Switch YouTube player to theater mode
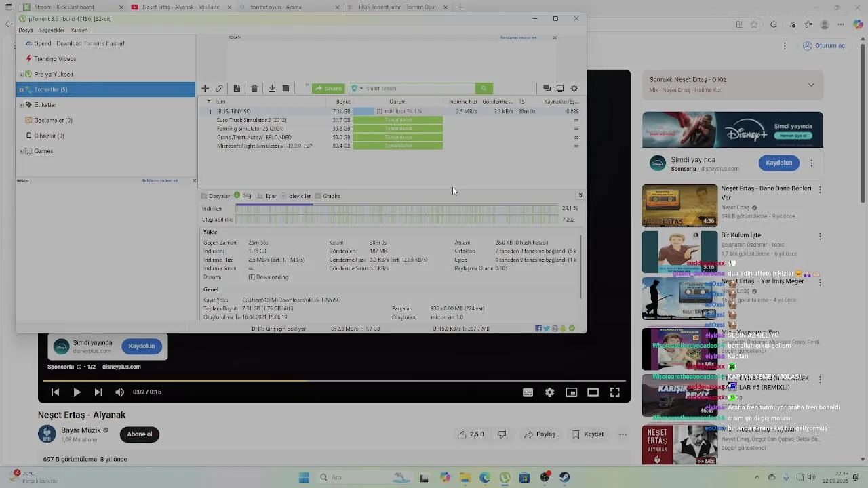This screenshot has height=488, width=868. [x=593, y=392]
